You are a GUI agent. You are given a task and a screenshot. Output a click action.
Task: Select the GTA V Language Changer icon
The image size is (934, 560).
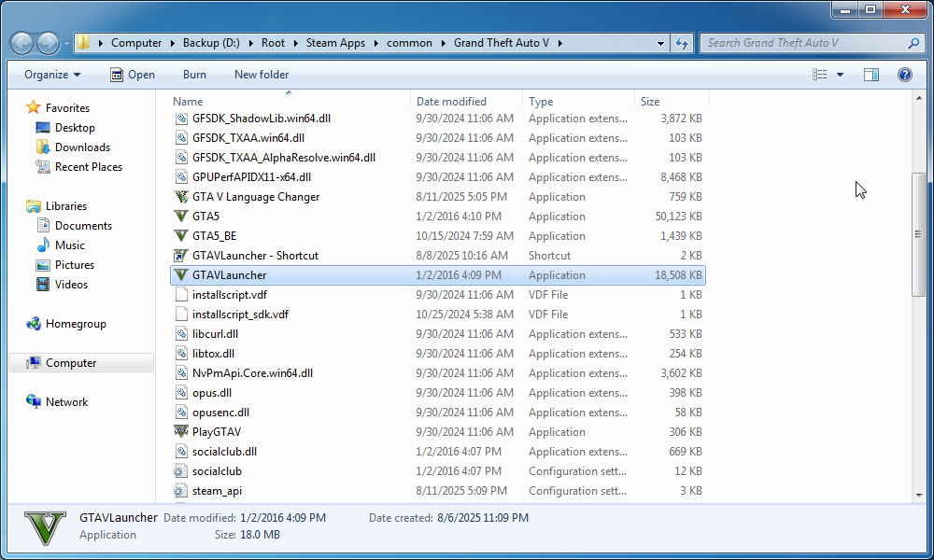click(x=181, y=196)
